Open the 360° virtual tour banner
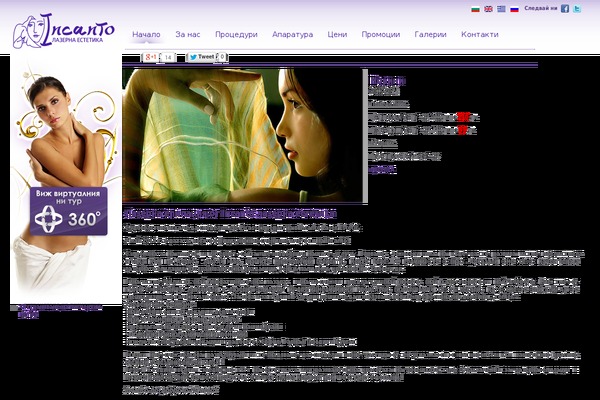The width and height of the screenshot is (600, 400). [x=69, y=211]
